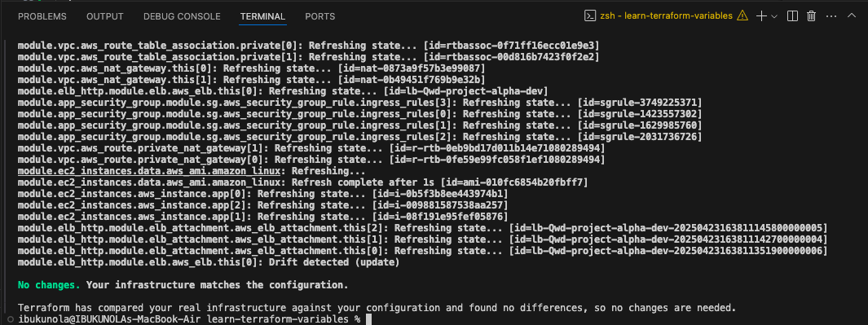
Task: Maximize panel using the up chevron
Action: 852,16
